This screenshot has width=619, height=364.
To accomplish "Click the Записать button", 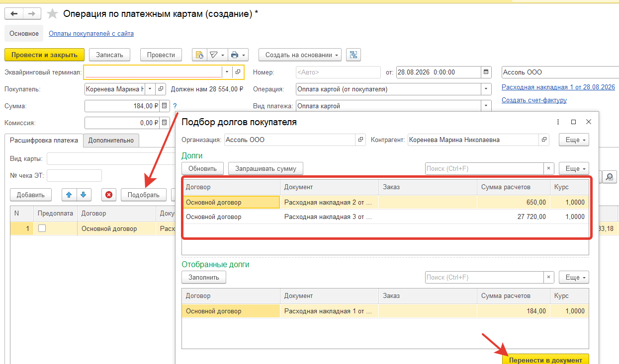I will 109,55.
